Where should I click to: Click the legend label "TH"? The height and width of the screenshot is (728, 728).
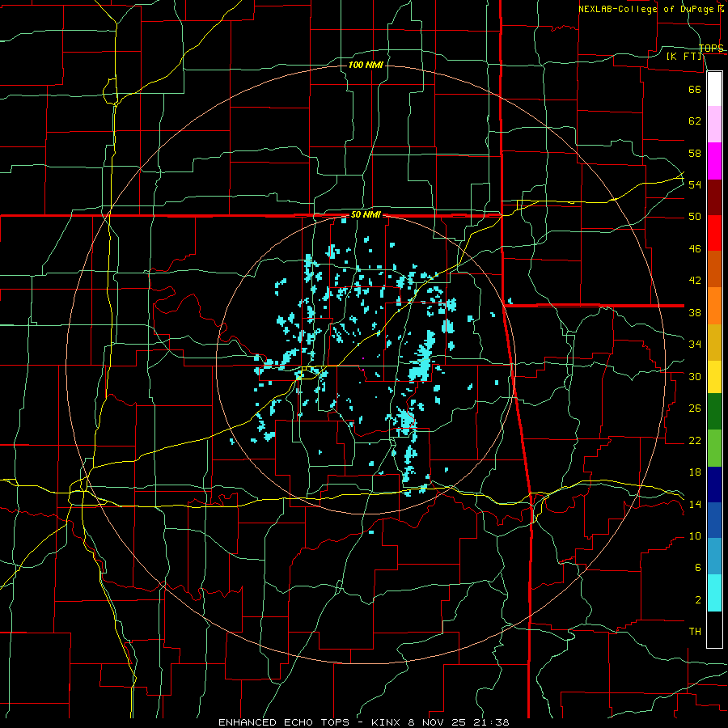point(695,632)
